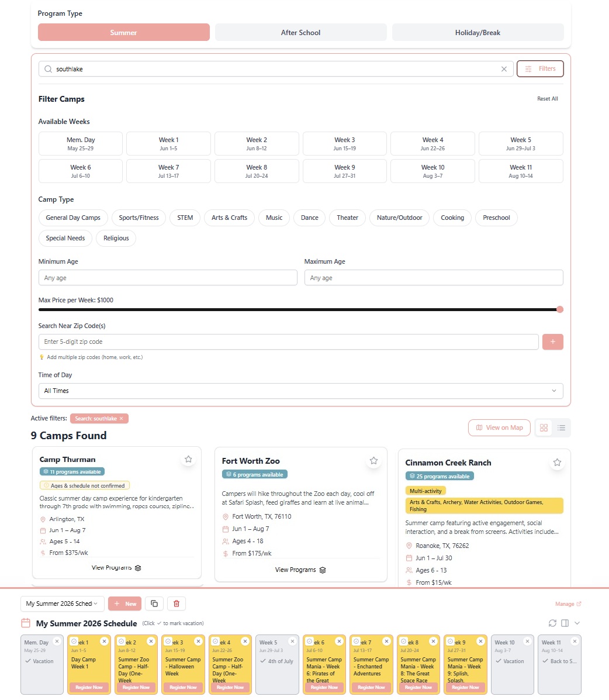The image size is (609, 700).
Task: Create a New schedule
Action: click(125, 604)
